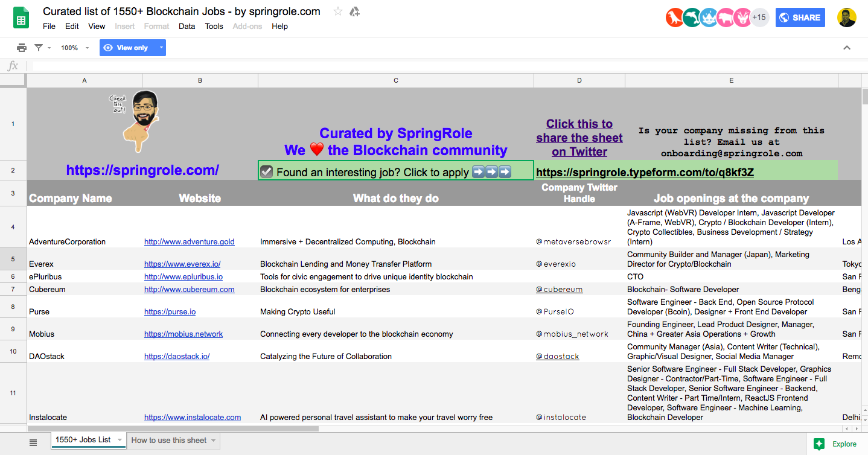
Task: Open your account profile avatar
Action: point(847,17)
